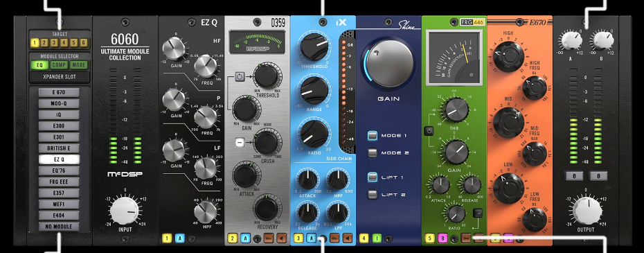Click the main INPUT gain knob

point(125,211)
